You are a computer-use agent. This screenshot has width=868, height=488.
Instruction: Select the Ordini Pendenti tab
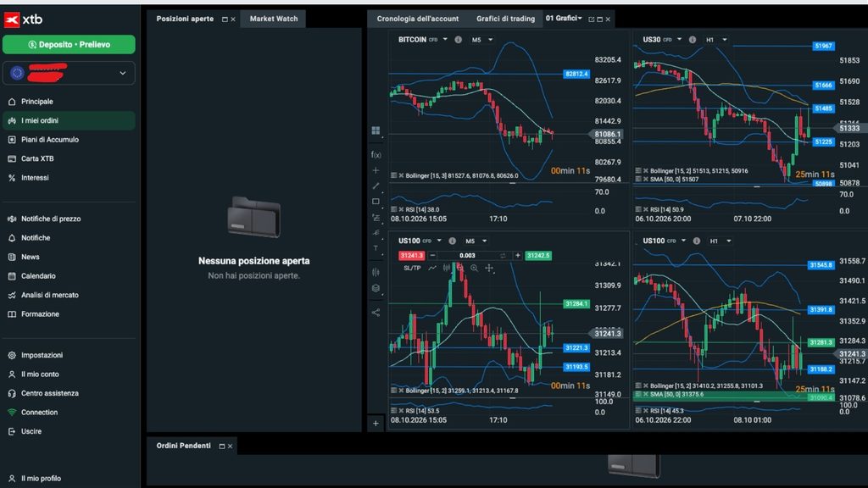pos(184,446)
